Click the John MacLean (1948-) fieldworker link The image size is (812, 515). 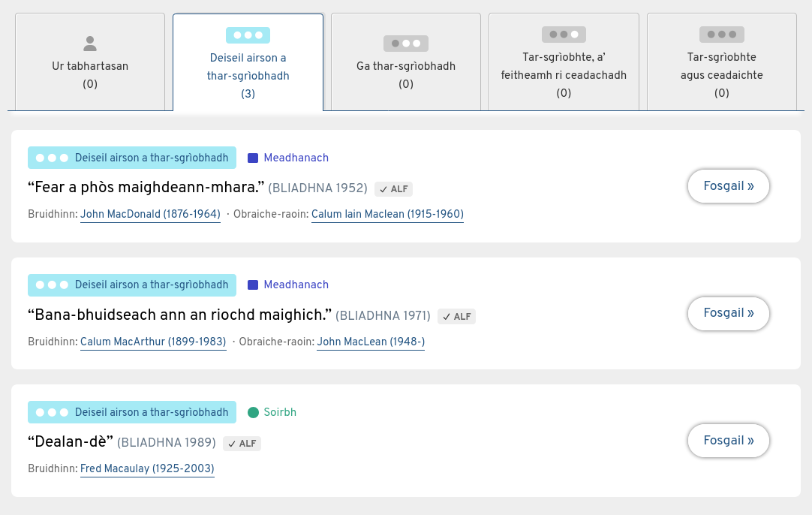click(x=371, y=342)
